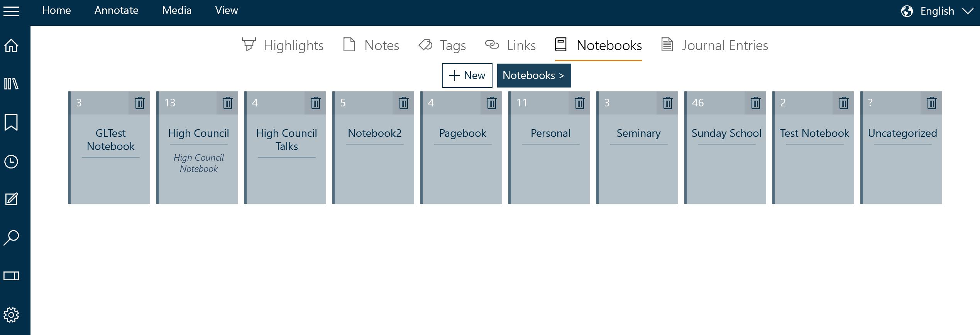Open Search from the sidebar
Viewport: 980px width, 335px height.
[12, 237]
